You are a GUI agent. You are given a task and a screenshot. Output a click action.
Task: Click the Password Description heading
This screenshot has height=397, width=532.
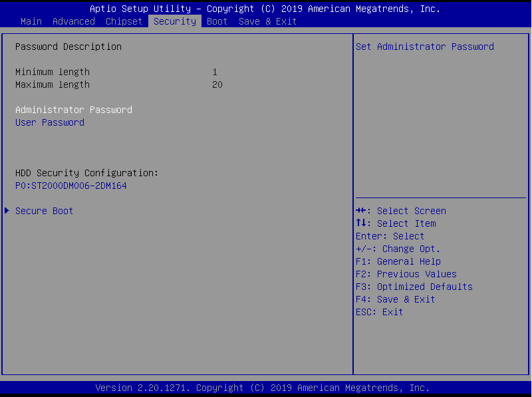click(68, 47)
